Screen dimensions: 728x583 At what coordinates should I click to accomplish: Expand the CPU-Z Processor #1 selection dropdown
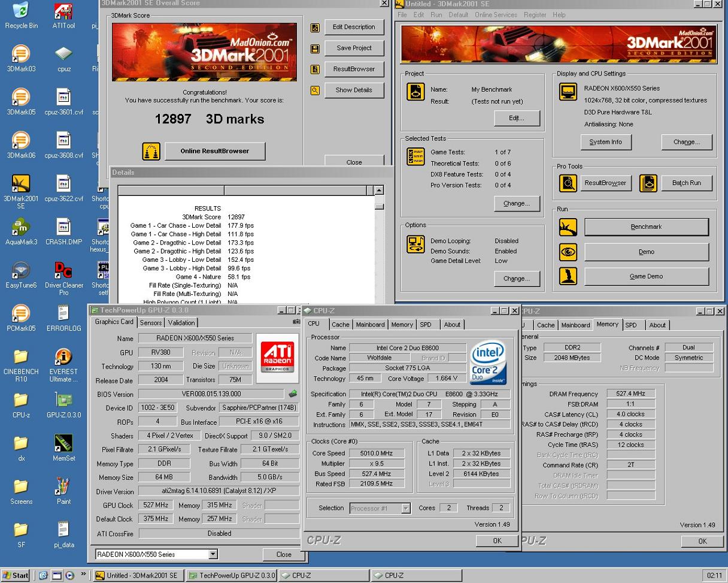[406, 508]
